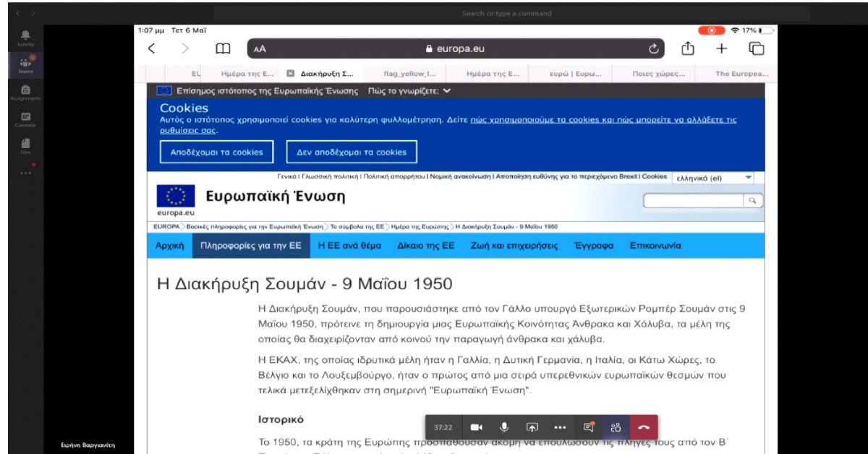Click the participant name Ειρήνη Βαργιανίτη

coord(88,445)
